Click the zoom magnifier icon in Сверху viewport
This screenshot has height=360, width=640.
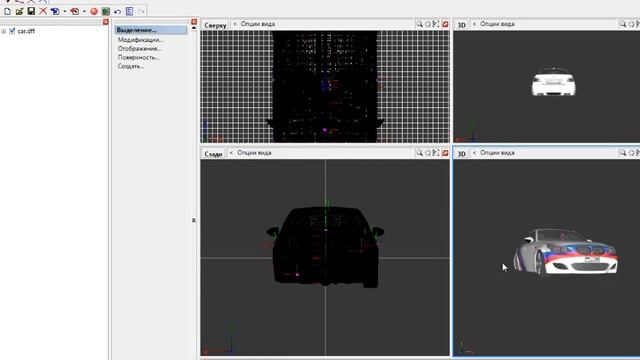pyautogui.click(x=419, y=24)
